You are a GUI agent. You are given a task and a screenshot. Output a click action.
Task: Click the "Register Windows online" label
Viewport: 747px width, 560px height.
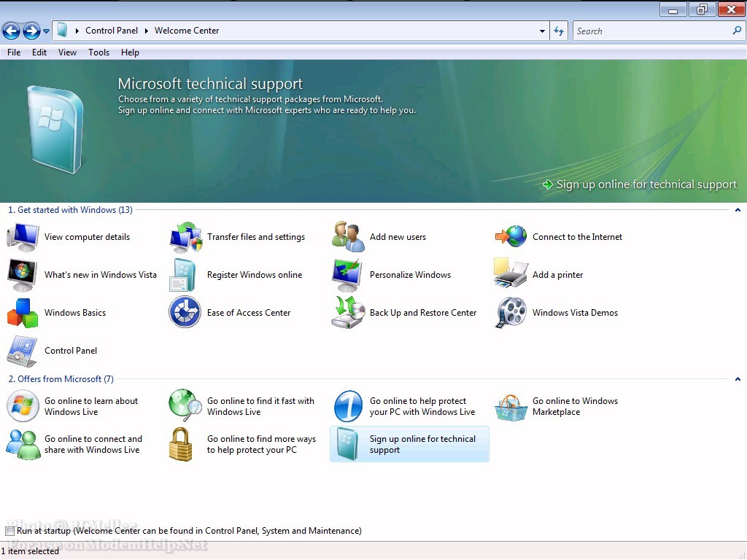pos(255,275)
